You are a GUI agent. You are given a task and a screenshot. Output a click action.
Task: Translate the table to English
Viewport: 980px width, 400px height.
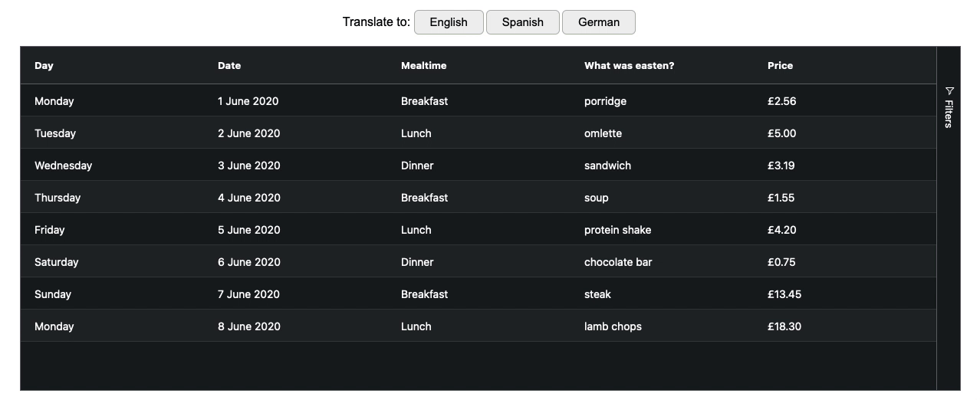(449, 22)
